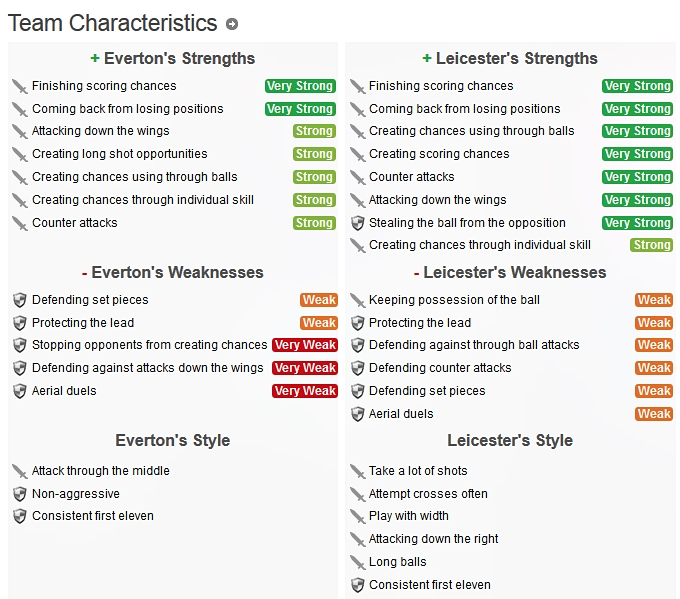
Task: Select Leicester's Defending counter attacks entry
Action: 440,368
